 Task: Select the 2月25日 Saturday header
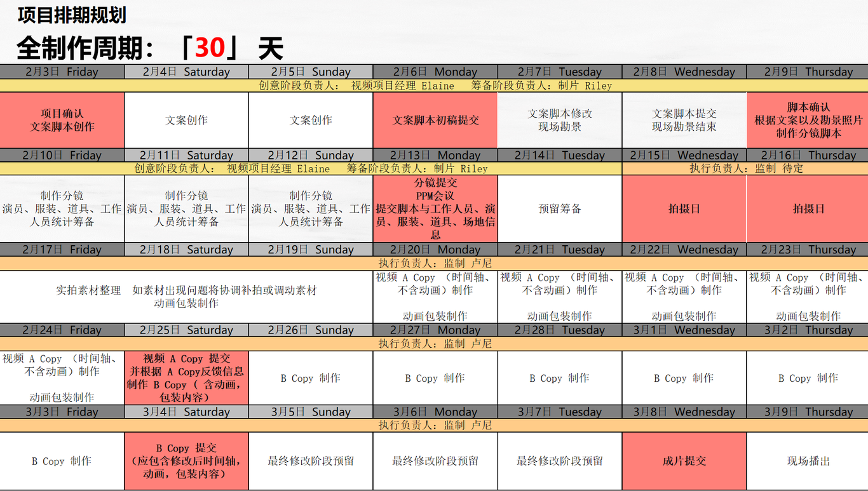pyautogui.click(x=187, y=330)
